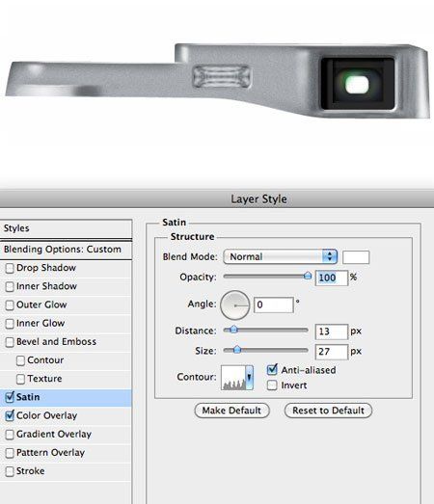
Task: Select the Satin style row
Action: tap(66, 397)
